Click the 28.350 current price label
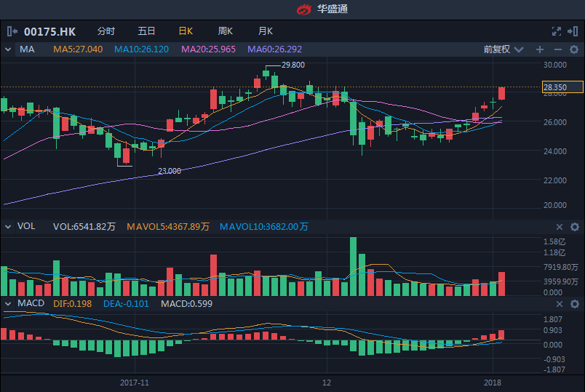The height and width of the screenshot is (392, 585). [562, 87]
